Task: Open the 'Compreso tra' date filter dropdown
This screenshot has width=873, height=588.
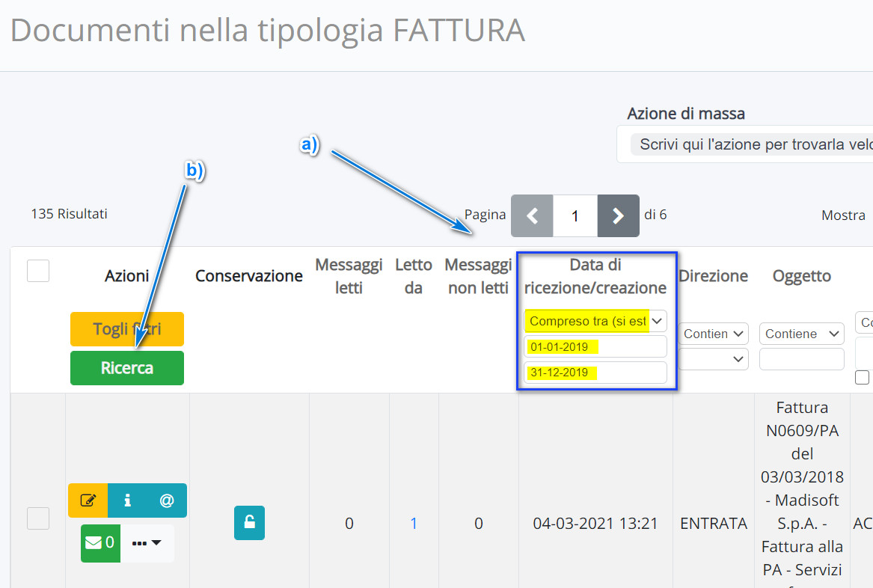Action: click(x=595, y=321)
